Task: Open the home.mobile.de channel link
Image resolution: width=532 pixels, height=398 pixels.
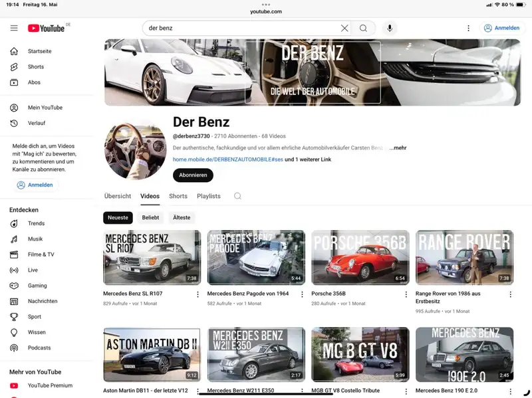Action: (227, 159)
